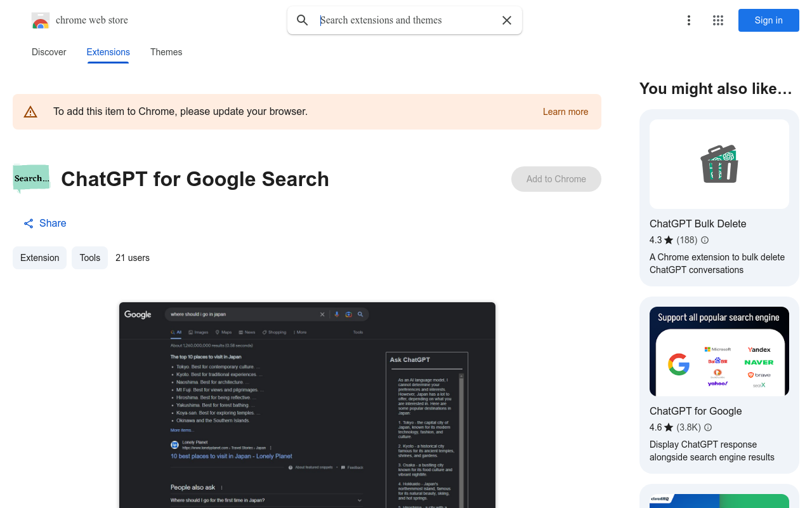Screen dimensions: 812x508
Task: Open the three-dot overflow menu
Action: [x=689, y=20]
